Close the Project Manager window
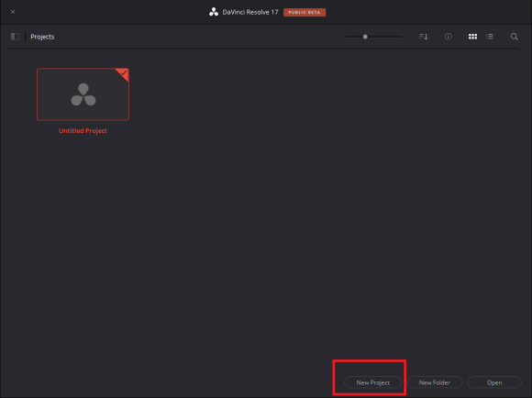Screen dimensions: 532x398 tap(13, 12)
